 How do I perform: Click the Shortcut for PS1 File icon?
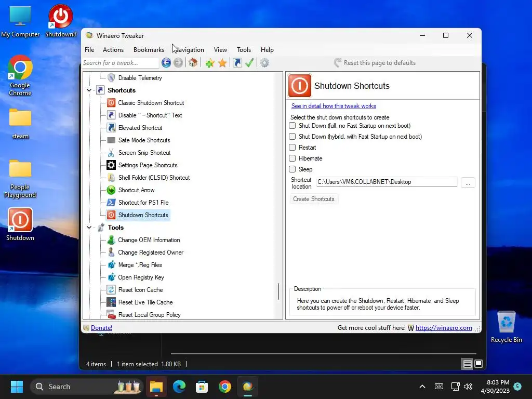pos(111,203)
